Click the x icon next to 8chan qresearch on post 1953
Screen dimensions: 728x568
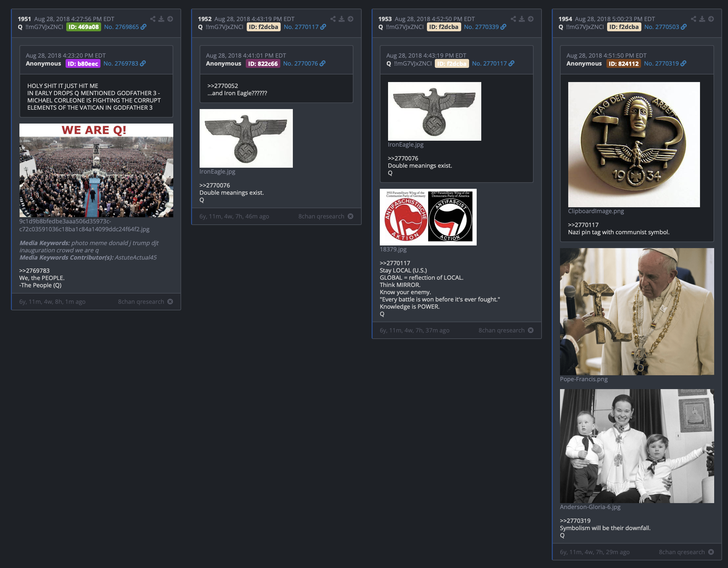pos(531,330)
